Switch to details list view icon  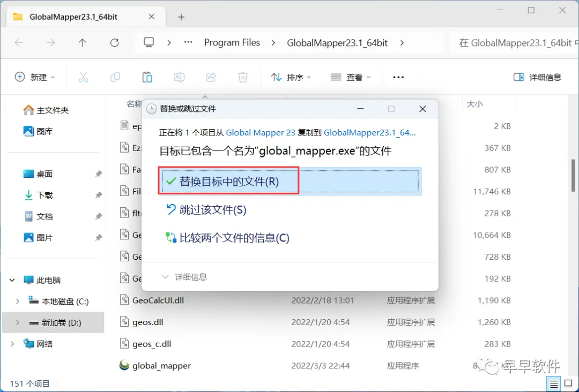[x=553, y=384]
